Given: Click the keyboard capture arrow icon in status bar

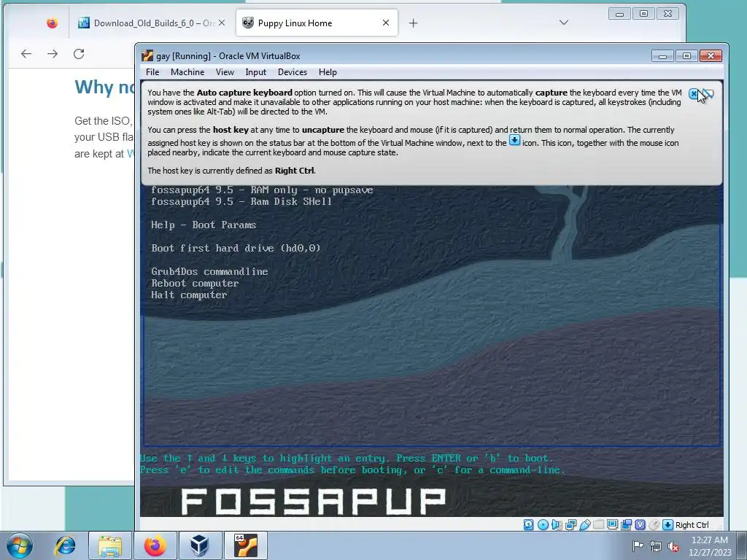Looking at the screenshot, I should [x=668, y=525].
